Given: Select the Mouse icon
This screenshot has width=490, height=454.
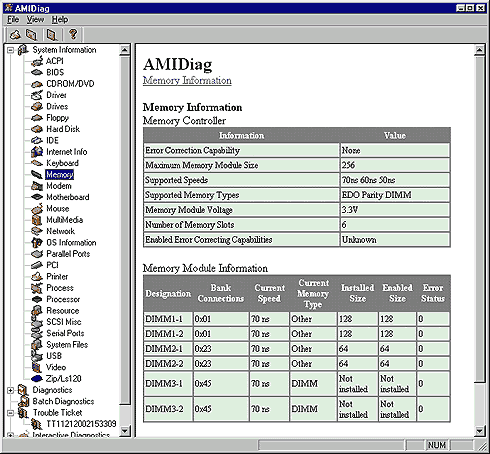Looking at the screenshot, I should coord(37,209).
